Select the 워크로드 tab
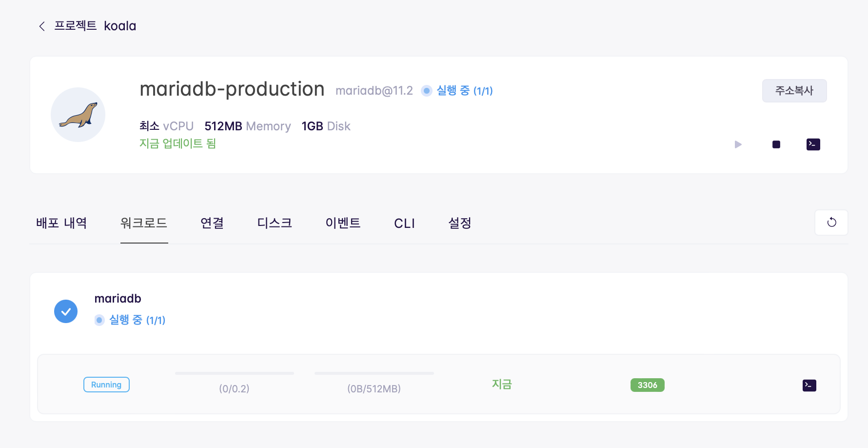 144,223
